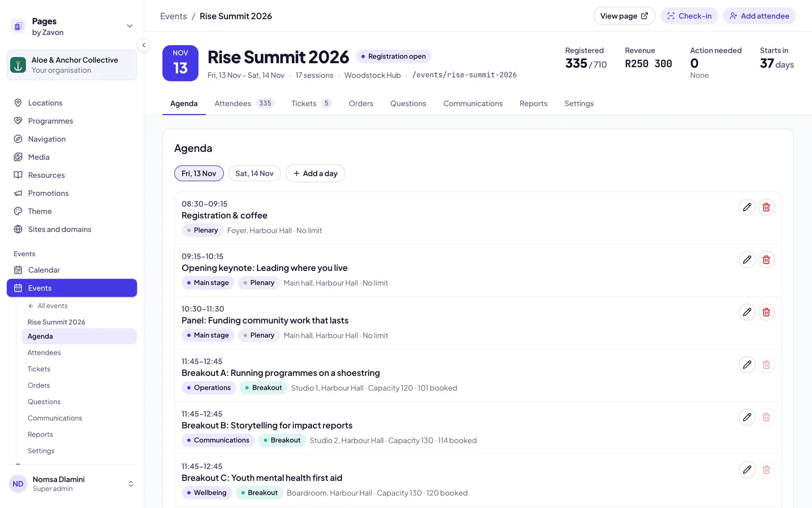
Task: Go to Navigation settings
Action: [x=72, y=139]
